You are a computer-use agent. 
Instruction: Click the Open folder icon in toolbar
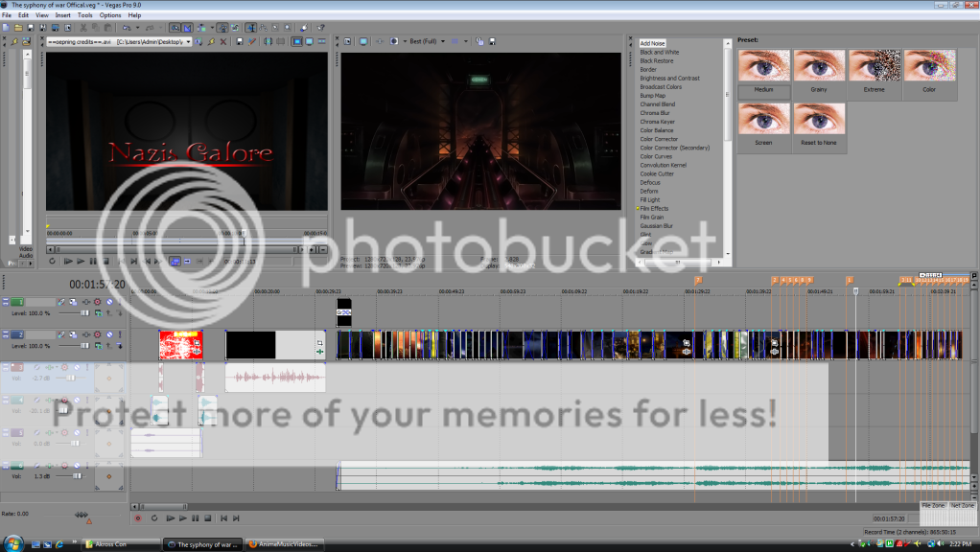[18, 28]
